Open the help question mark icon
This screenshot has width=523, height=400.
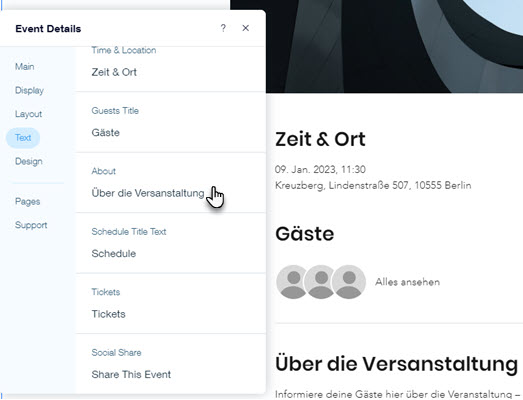[x=223, y=28]
